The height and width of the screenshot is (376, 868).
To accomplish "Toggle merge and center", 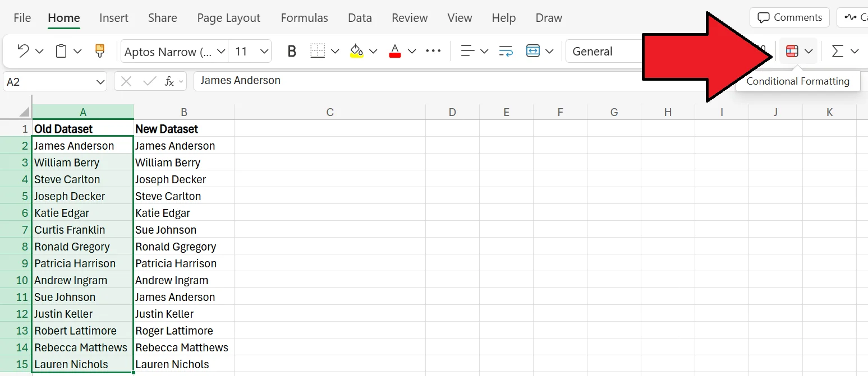I will pyautogui.click(x=532, y=50).
